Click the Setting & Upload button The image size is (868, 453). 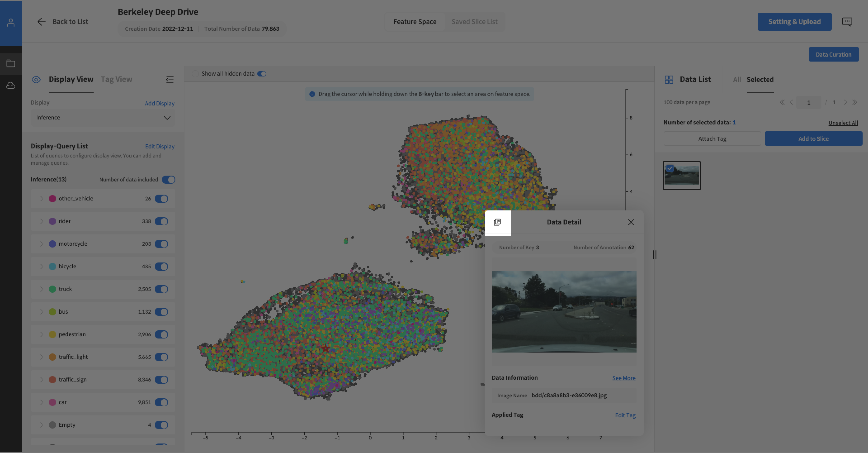(x=795, y=21)
